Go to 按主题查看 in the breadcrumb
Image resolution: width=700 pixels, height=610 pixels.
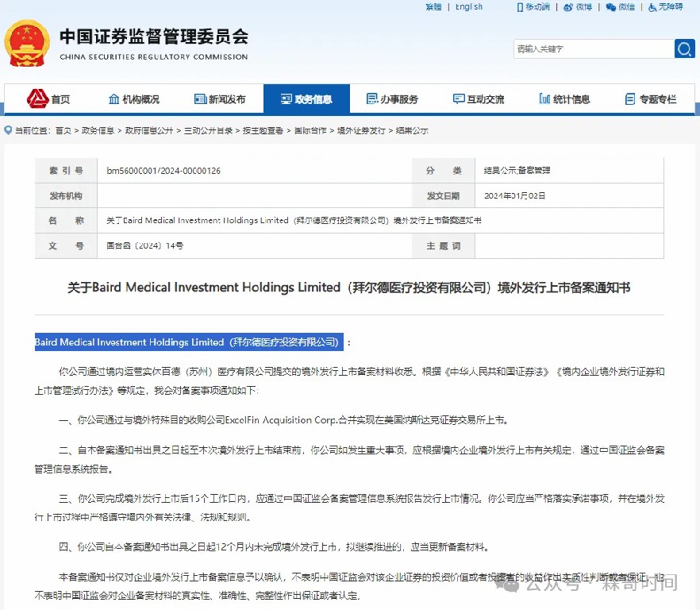click(x=263, y=130)
